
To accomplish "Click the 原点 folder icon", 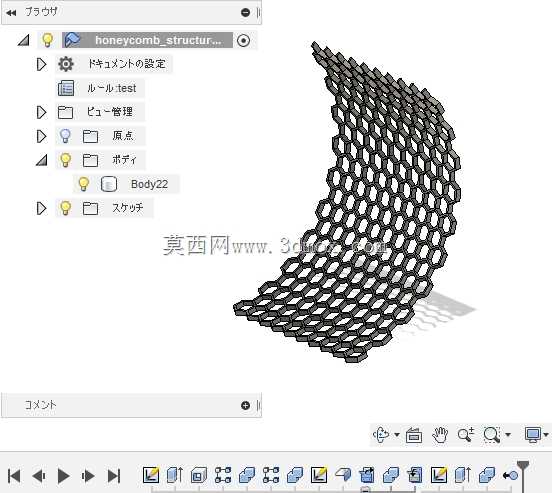I will (x=90, y=136).
